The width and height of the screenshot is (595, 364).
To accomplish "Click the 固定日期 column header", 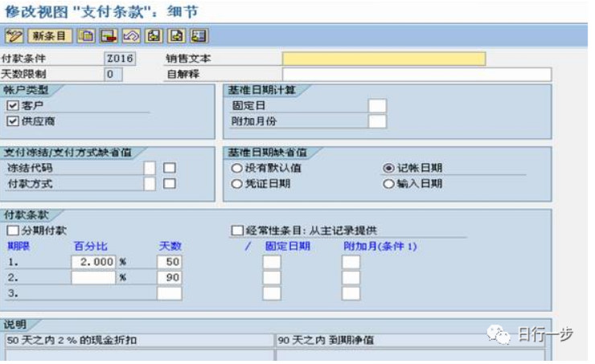I will click(287, 246).
